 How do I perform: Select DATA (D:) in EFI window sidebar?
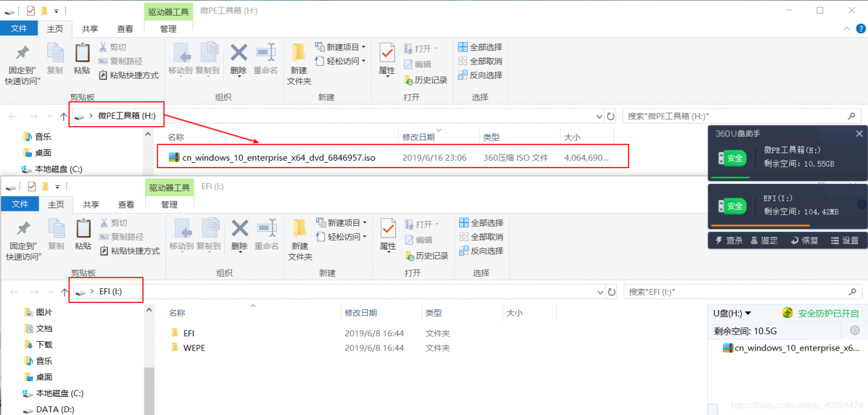pyautogui.click(x=49, y=410)
